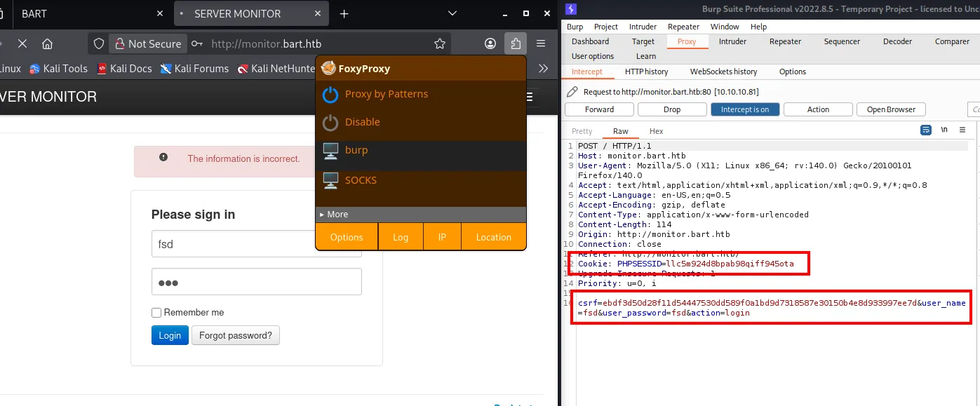
Task: Click the Burp Suite lightning logo icon
Action: click(x=571, y=8)
